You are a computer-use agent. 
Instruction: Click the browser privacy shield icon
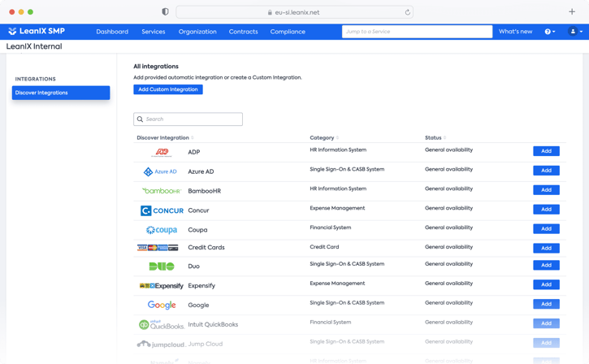(165, 12)
